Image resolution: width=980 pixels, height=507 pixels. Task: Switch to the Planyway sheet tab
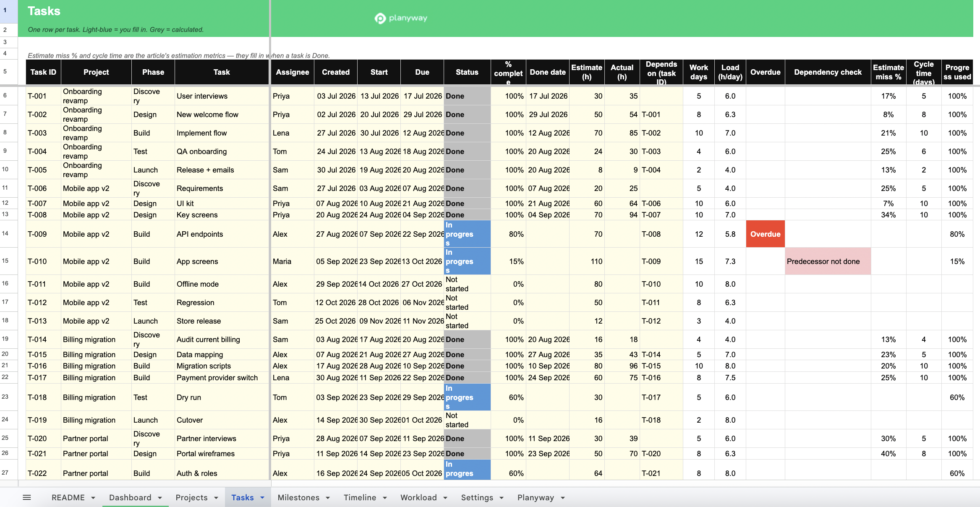(x=536, y=497)
